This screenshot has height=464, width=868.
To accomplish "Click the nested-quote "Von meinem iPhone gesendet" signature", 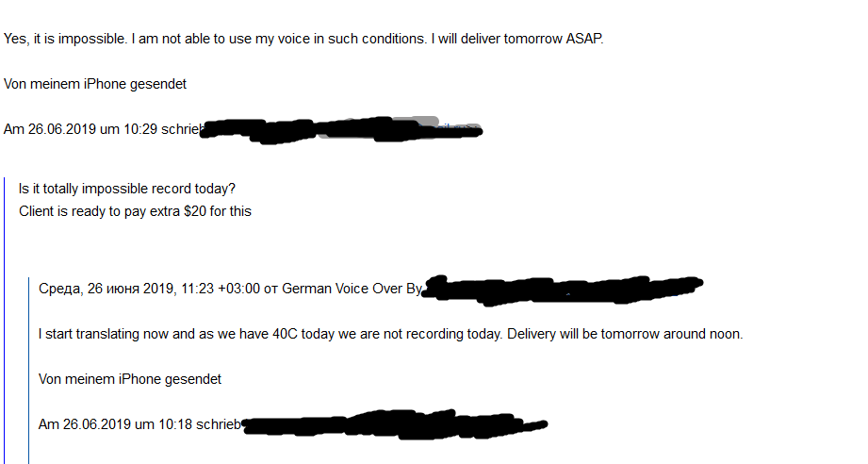I will click(130, 379).
